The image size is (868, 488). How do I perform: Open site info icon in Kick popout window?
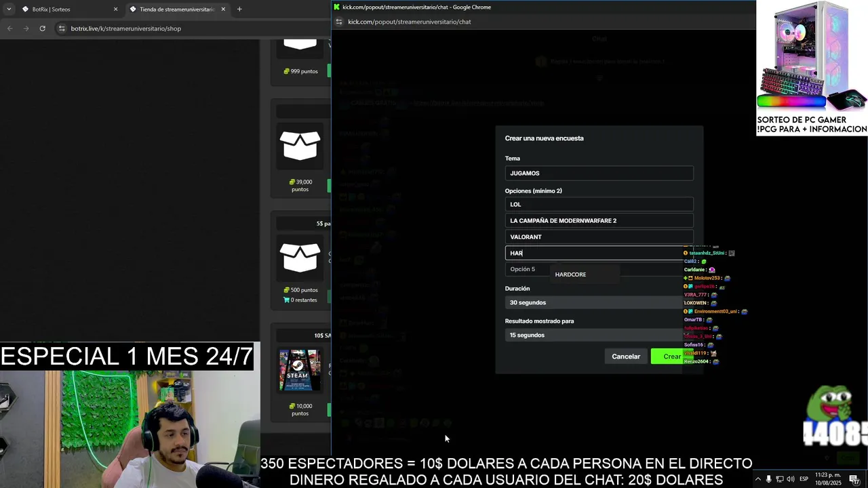pyautogui.click(x=339, y=22)
